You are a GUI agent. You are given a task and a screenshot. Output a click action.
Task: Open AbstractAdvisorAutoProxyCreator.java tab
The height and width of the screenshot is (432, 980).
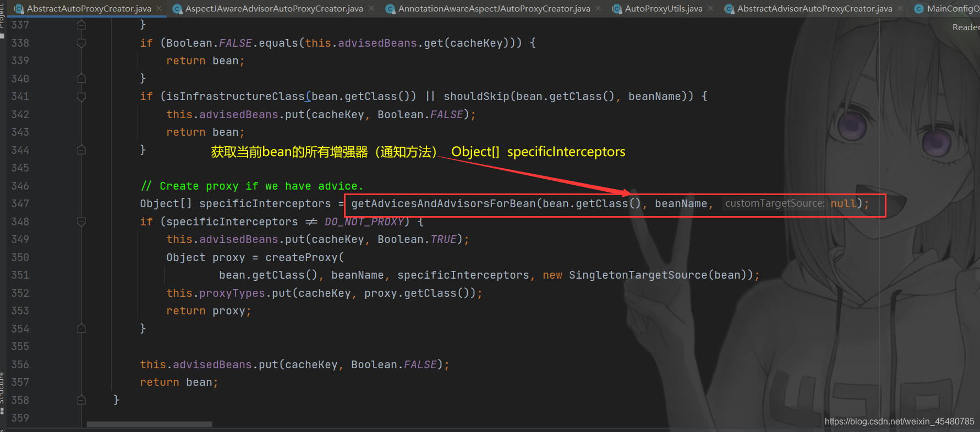tap(814, 9)
